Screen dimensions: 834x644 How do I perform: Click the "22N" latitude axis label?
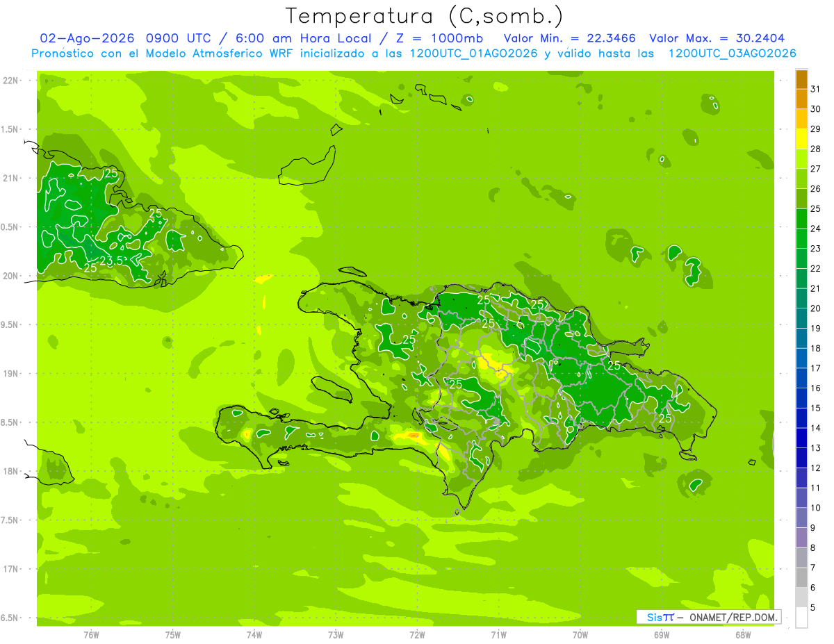[10, 81]
